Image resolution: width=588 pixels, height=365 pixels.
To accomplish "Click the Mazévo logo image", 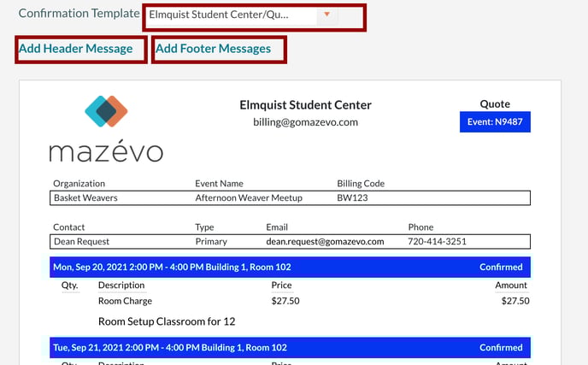I will [x=106, y=128].
